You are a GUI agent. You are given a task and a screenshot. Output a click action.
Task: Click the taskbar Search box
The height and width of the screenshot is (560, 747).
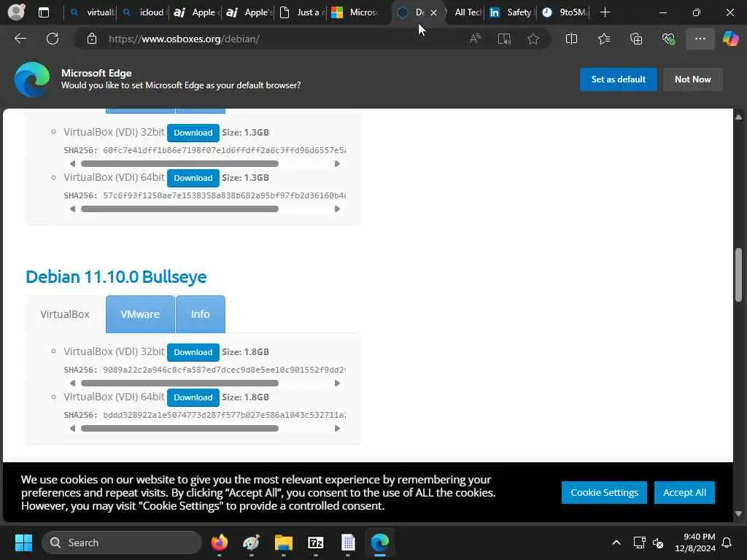122,542
